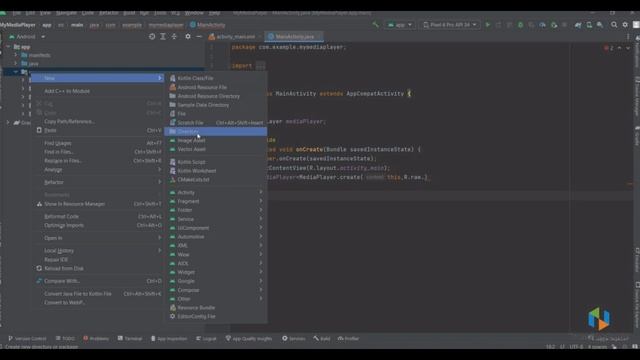The width and height of the screenshot is (640, 360).
Task: Select Find in Files option
Action: [x=98, y=152]
